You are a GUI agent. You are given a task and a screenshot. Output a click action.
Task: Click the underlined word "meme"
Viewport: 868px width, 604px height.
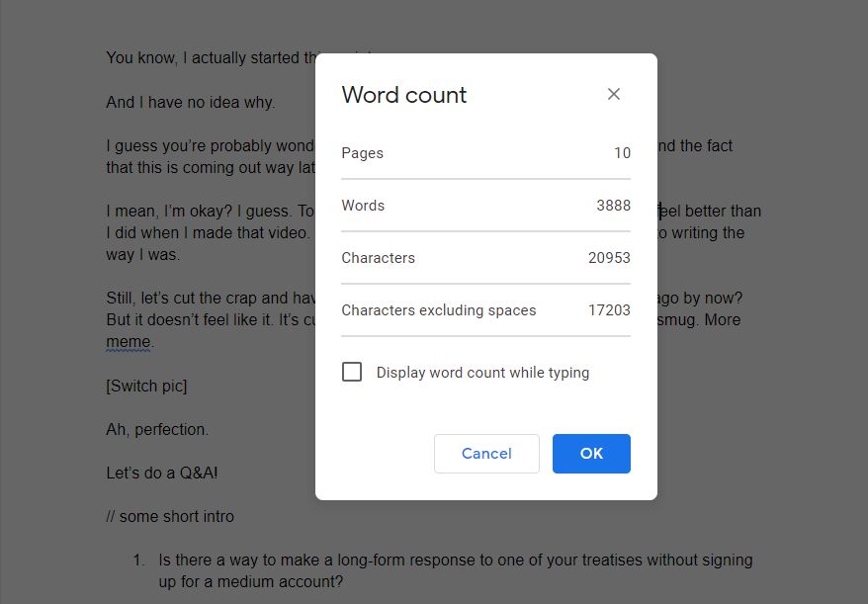pyautogui.click(x=129, y=342)
